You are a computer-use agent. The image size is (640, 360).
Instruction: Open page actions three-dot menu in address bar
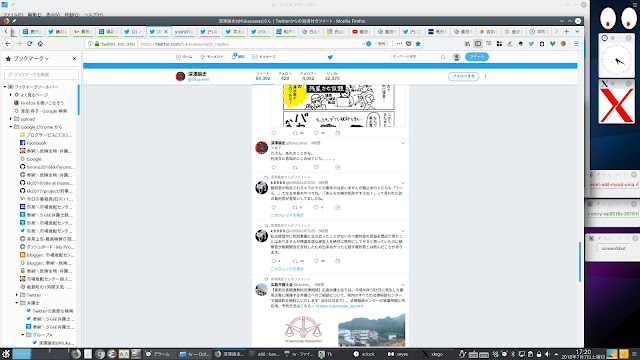399,44
